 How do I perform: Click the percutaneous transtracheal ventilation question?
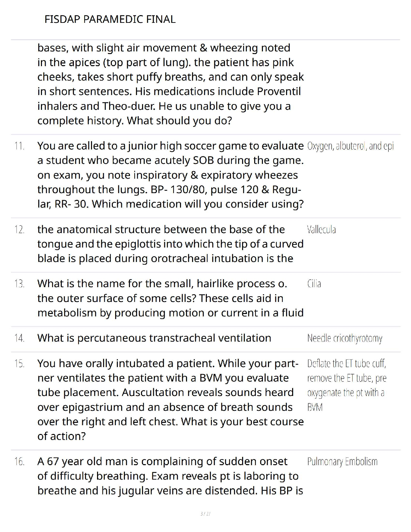pos(154,338)
